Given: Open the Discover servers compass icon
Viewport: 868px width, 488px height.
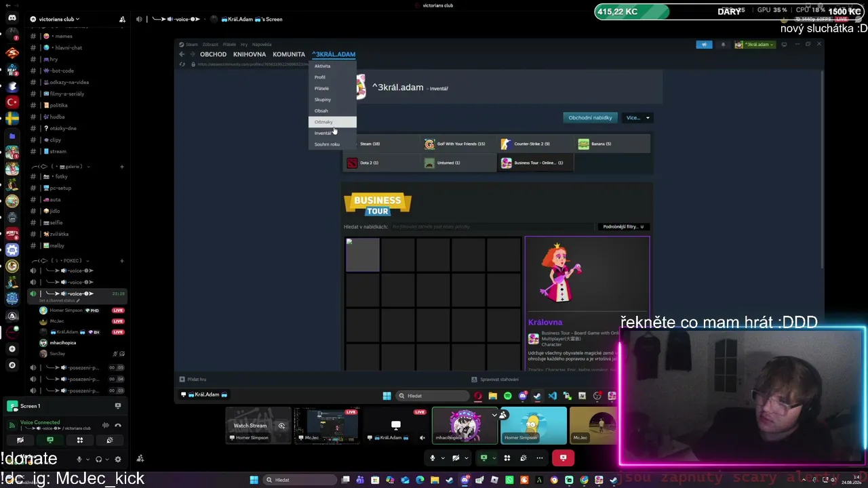Looking at the screenshot, I should pos(12,365).
